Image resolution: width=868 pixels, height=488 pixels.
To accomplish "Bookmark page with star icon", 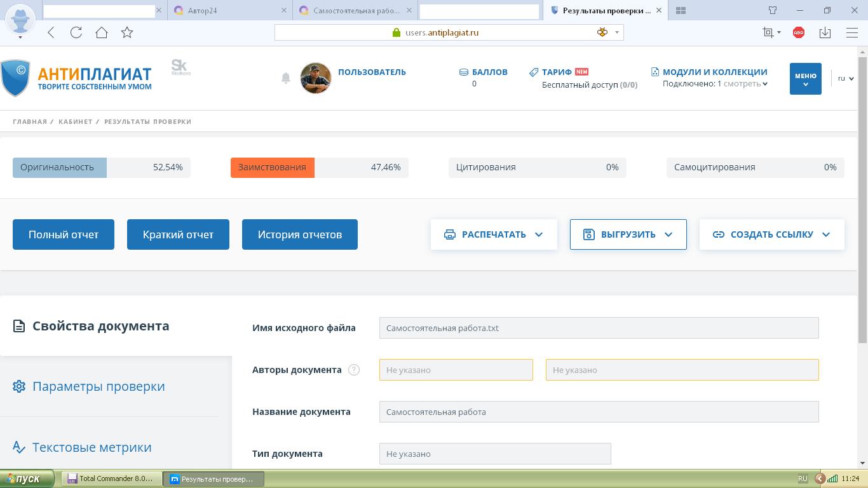I will [x=127, y=32].
